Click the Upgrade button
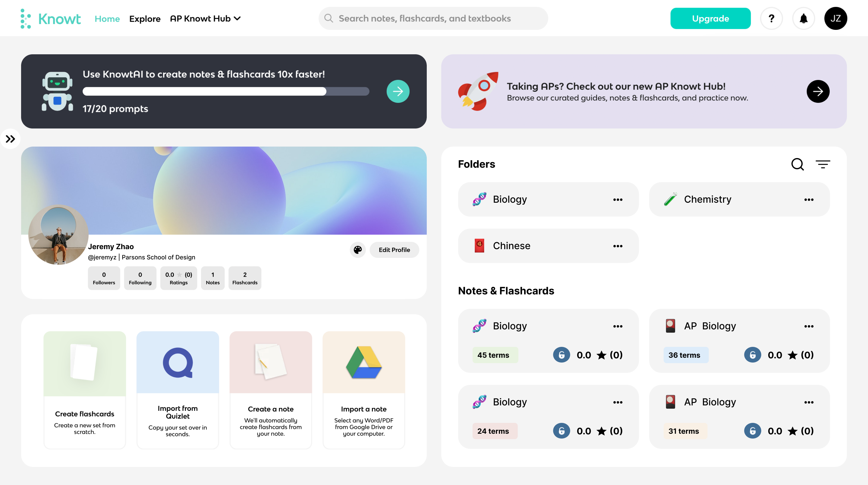868x485 pixels. coord(710,19)
